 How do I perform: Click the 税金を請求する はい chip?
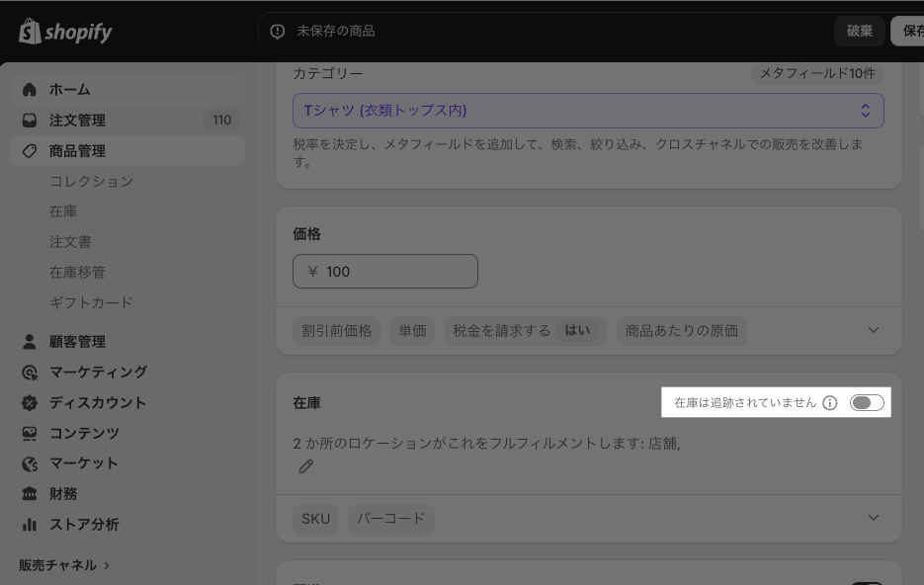click(x=525, y=330)
